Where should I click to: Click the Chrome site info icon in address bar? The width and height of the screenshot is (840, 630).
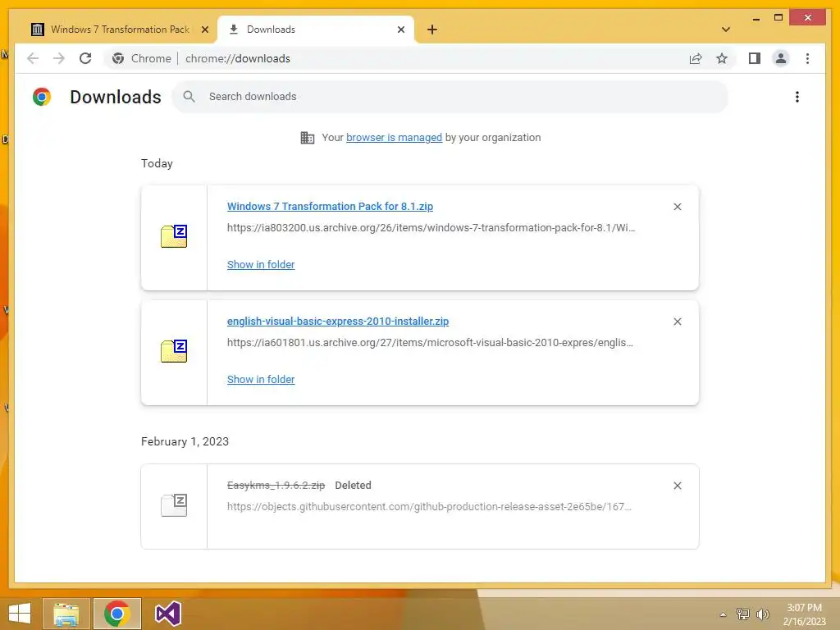118,58
